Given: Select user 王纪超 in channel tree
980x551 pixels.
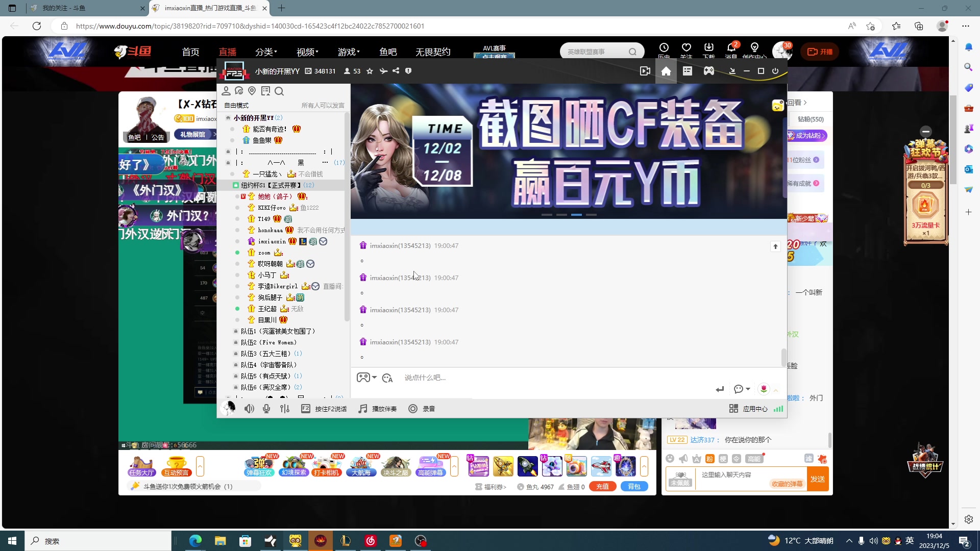Looking at the screenshot, I should [267, 309].
